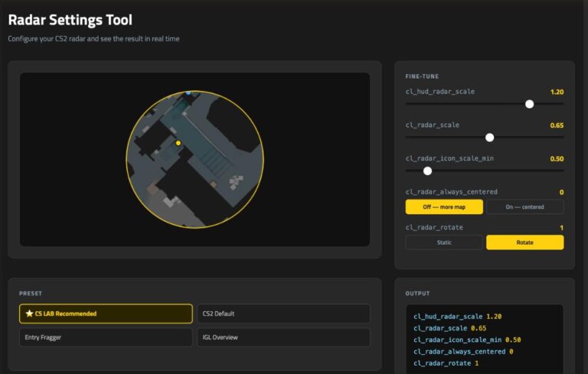Set radar centered to Off — more map
Viewport: 588px width, 374px height.
click(444, 207)
